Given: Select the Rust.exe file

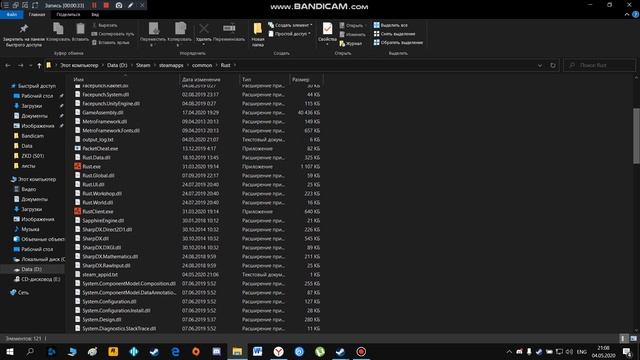Looking at the screenshot, I should [91, 167].
